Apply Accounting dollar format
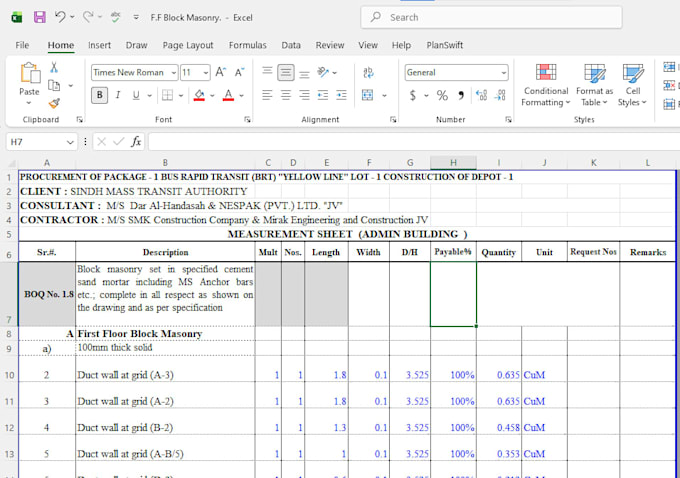This screenshot has width=680, height=478. (x=413, y=95)
